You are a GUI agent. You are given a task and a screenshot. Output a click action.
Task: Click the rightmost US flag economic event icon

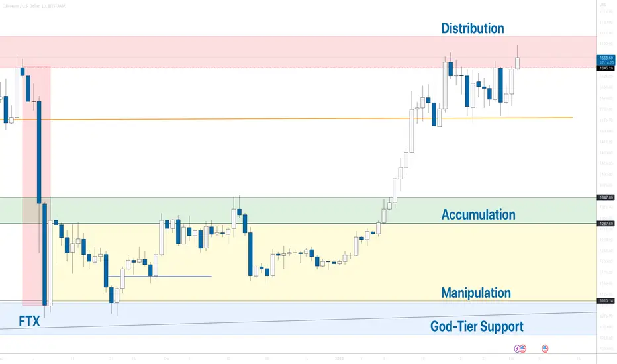click(x=546, y=347)
